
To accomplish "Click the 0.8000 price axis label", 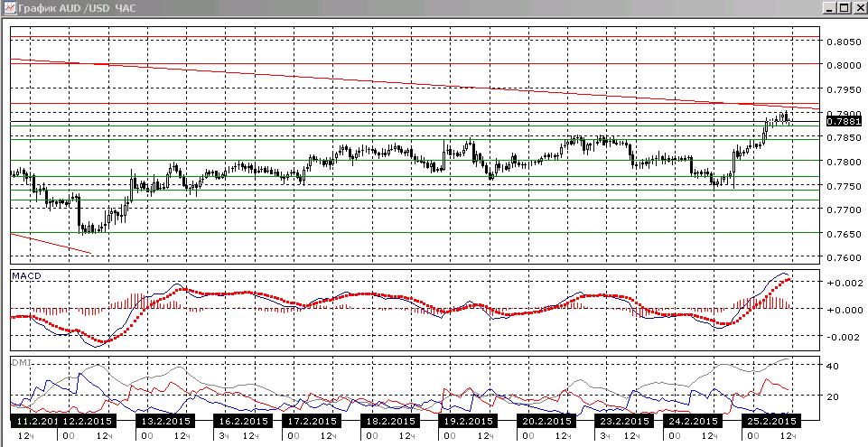I will click(843, 66).
